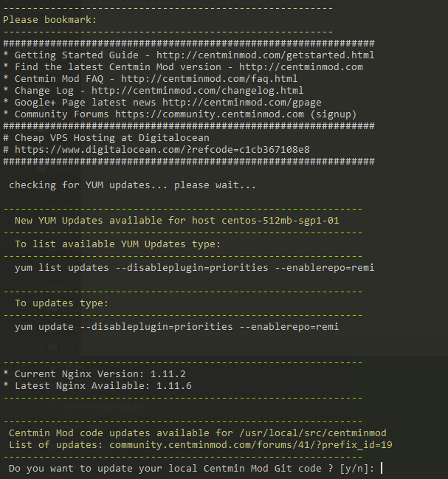Select the hostname 'centos-512mb-sgp1-01'
This screenshot has height=479, width=448.
[x=280, y=221]
